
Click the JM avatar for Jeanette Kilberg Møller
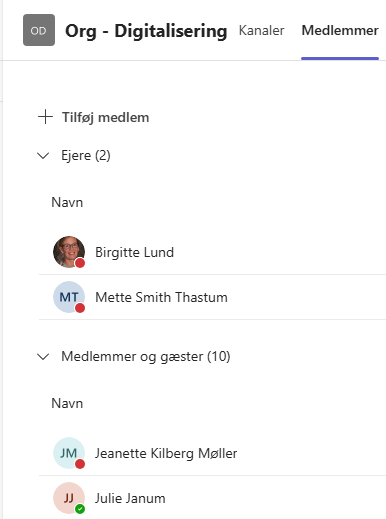[x=69, y=453]
